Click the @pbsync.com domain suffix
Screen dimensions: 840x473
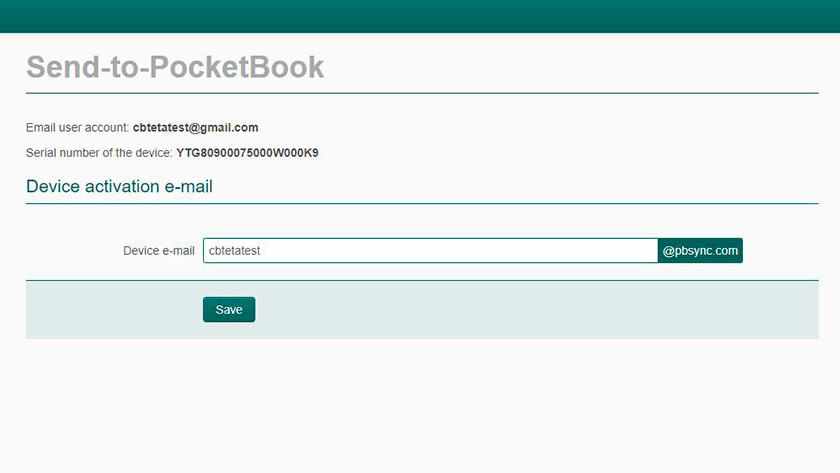tap(700, 251)
